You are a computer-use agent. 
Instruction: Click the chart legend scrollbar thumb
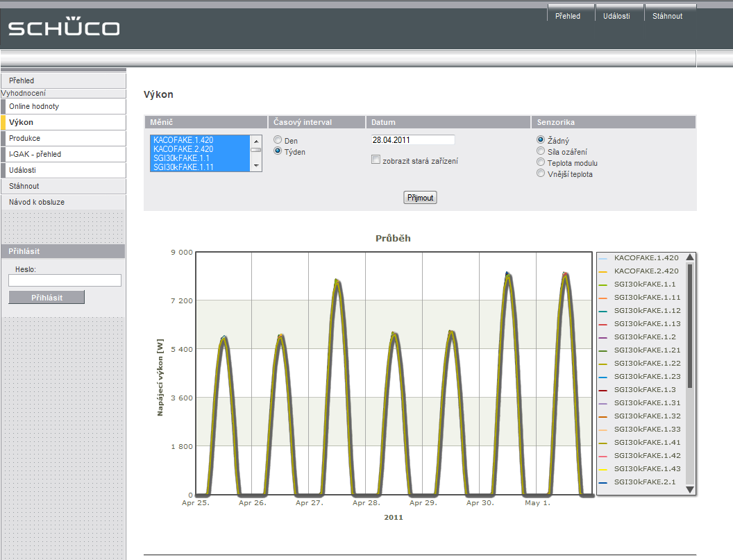[690, 326]
